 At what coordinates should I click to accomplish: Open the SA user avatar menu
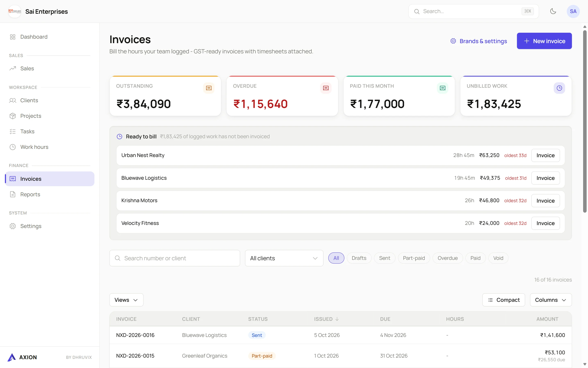573,11
